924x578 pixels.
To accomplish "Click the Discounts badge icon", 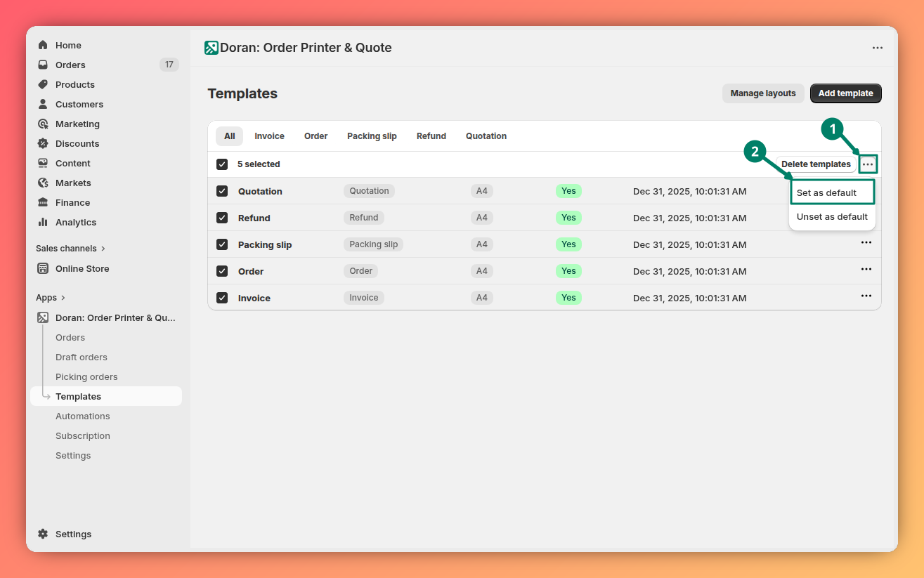I will point(43,143).
